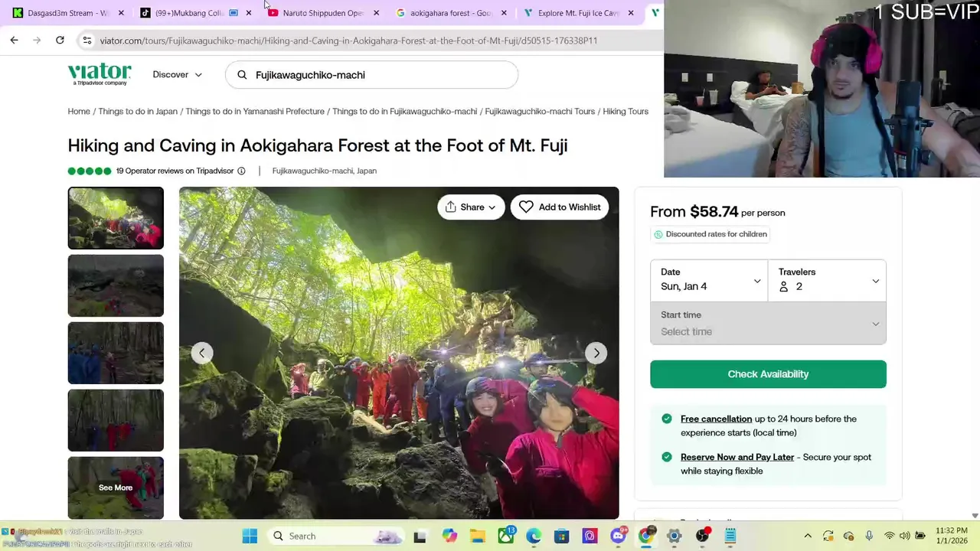Open Things to do in Yamanashi Prefecture breadcrumb
The image size is (980, 551).
[x=255, y=111]
